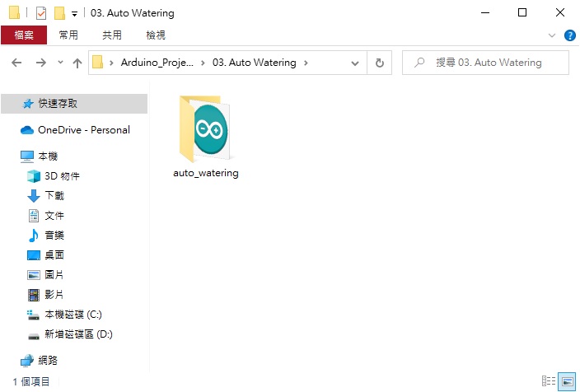The width and height of the screenshot is (580, 392).
Task: Expand chevron before Arduino_Proje... breadcrumb
Action: [111, 63]
